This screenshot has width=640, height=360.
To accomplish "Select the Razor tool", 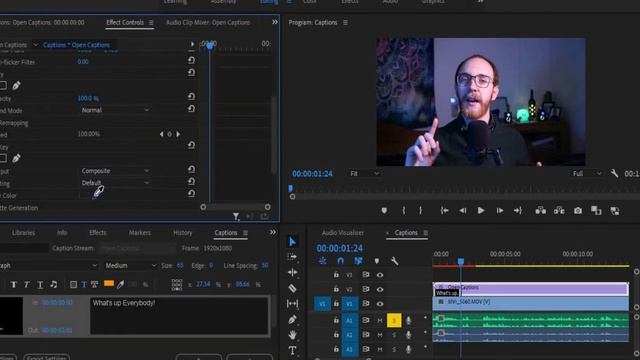I will coord(292,288).
